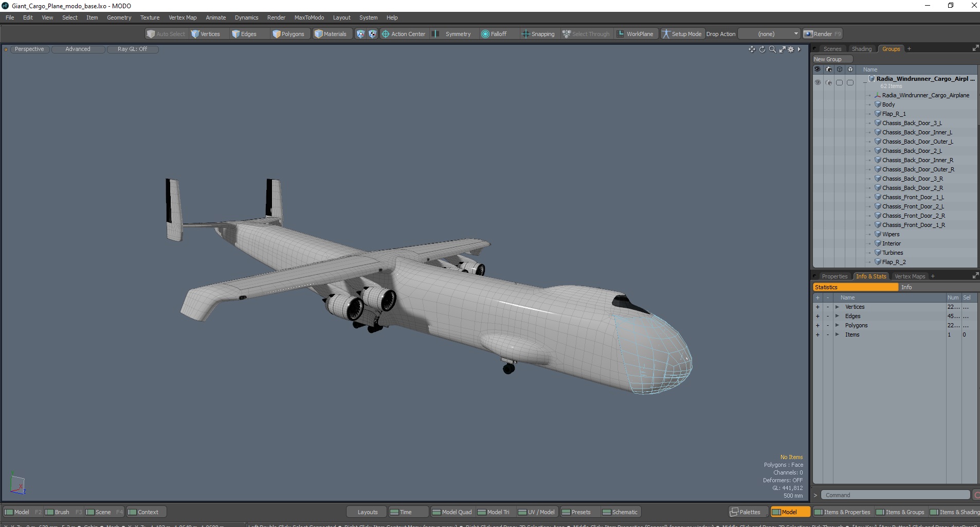Toggle visibility eye for Radia_Windrunner group
This screenshot has width=980, height=527.
coord(818,82)
